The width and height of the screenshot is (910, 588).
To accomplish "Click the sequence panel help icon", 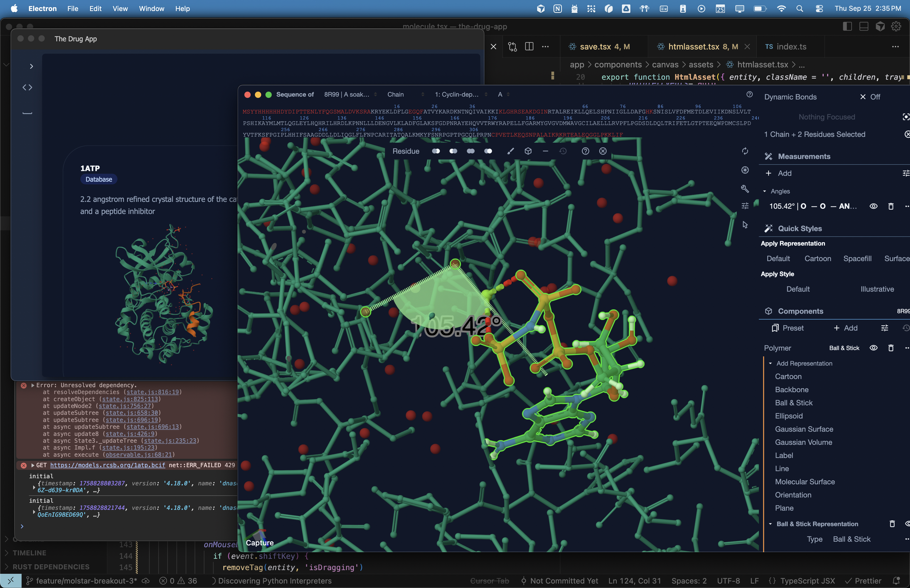I will click(750, 94).
